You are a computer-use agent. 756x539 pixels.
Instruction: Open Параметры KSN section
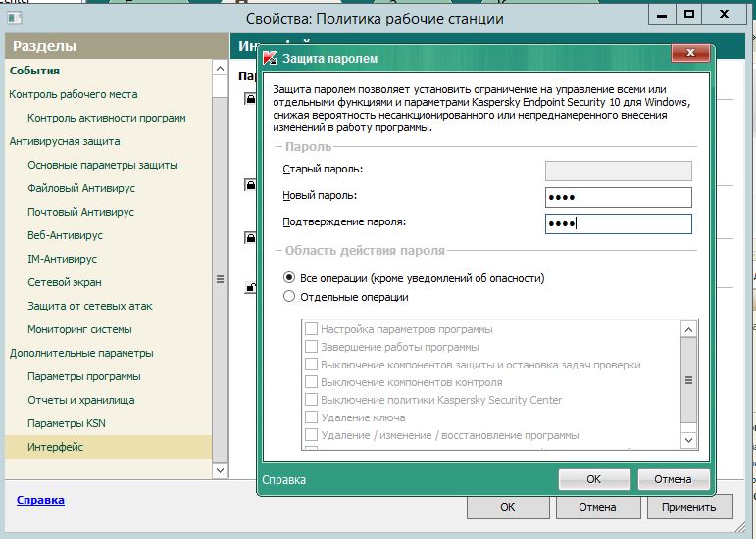pos(67,424)
